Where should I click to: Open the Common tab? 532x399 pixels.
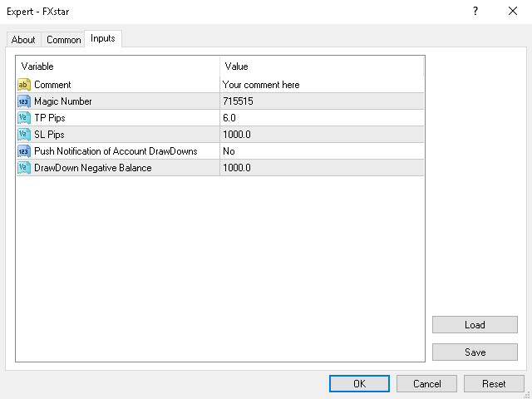(63, 40)
